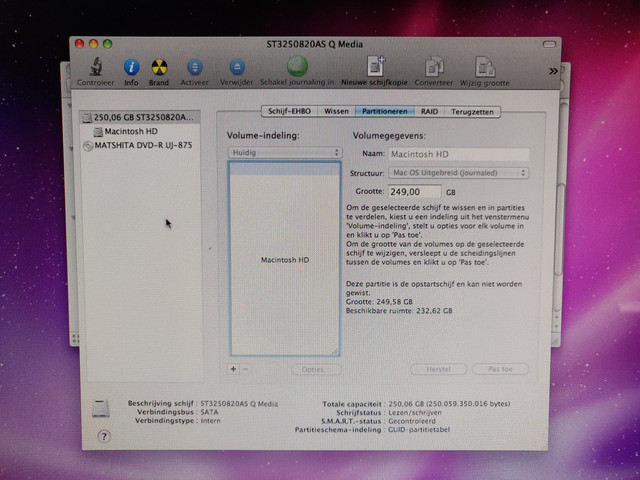The height and width of the screenshot is (480, 640).
Task: Click Verbindingstype 'Intern' value
Action: click(211, 421)
